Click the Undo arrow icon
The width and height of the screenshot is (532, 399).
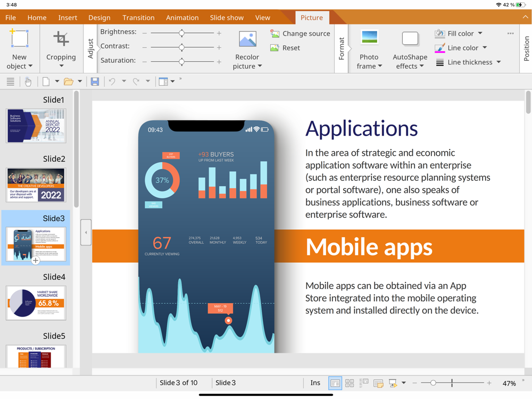(x=112, y=81)
